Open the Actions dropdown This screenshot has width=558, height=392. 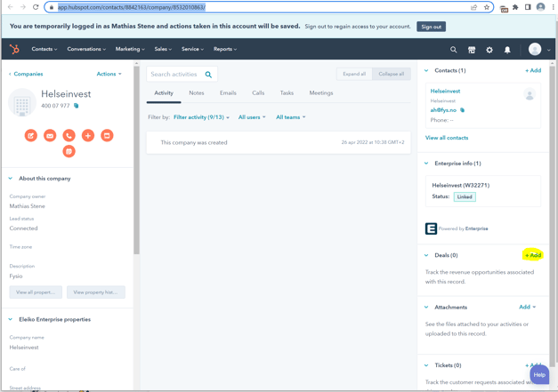109,74
